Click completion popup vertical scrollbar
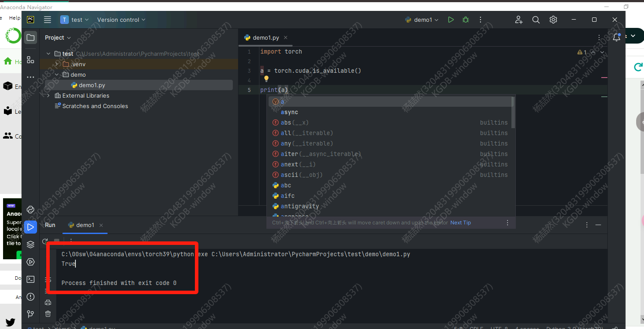This screenshot has height=329, width=644. [x=513, y=112]
